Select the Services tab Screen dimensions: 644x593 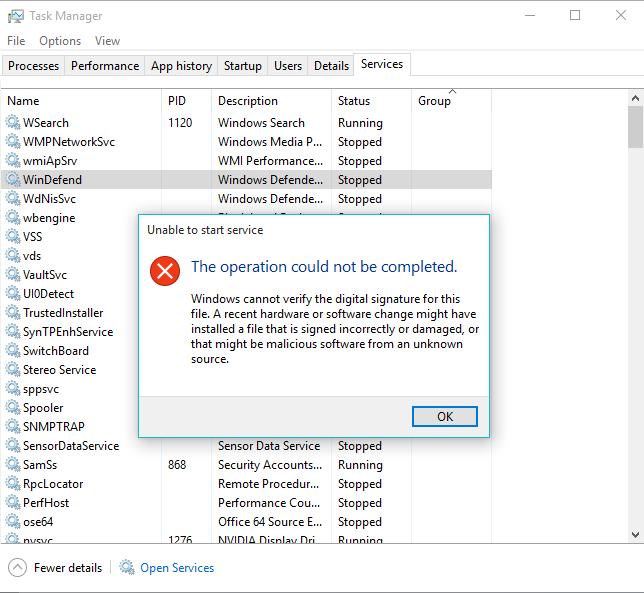click(382, 64)
